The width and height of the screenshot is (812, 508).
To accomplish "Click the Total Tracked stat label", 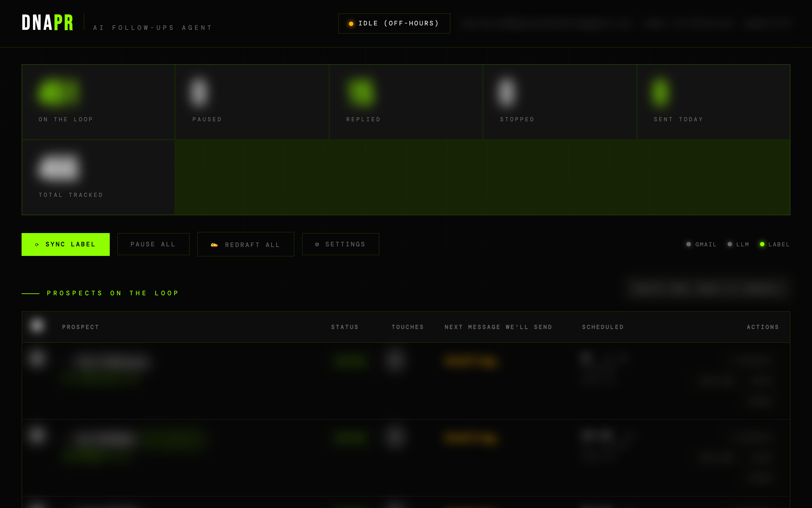I will pos(71,195).
